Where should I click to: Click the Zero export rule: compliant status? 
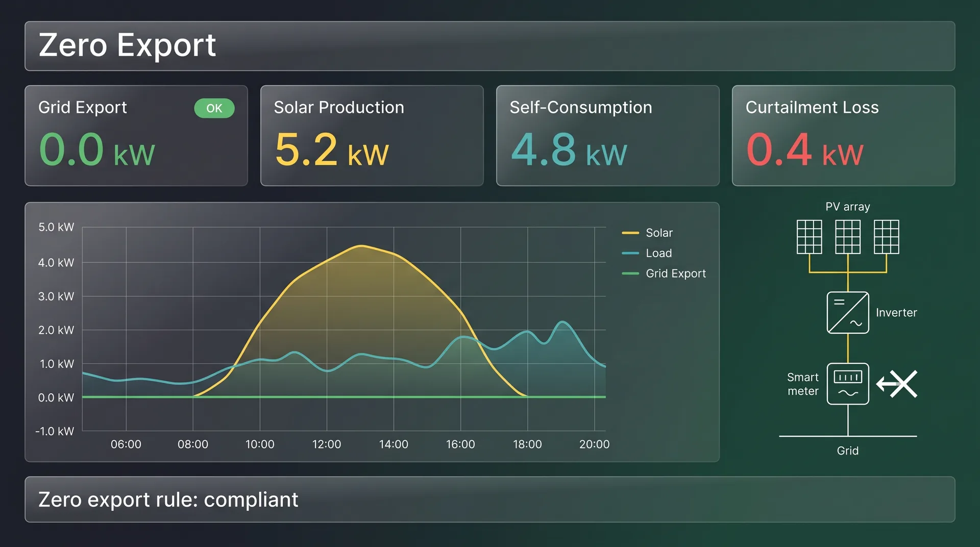click(x=168, y=500)
